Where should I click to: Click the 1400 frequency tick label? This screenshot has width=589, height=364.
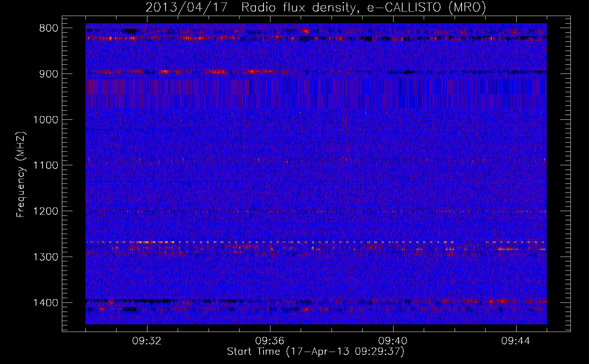click(46, 303)
